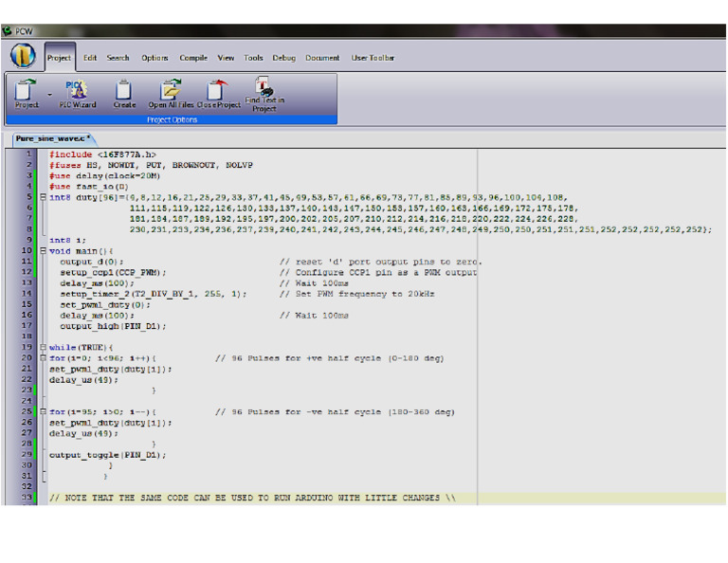The width and height of the screenshot is (728, 563).
Task: Select the Pure_sine_wave.c file tab
Action: tap(53, 138)
